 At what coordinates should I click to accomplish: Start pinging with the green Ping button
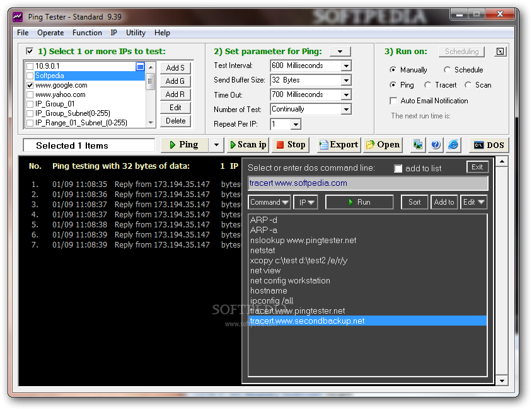click(184, 145)
